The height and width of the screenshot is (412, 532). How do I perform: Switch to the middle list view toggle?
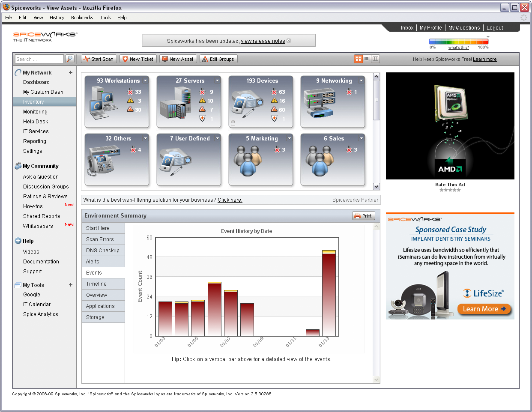click(x=367, y=59)
